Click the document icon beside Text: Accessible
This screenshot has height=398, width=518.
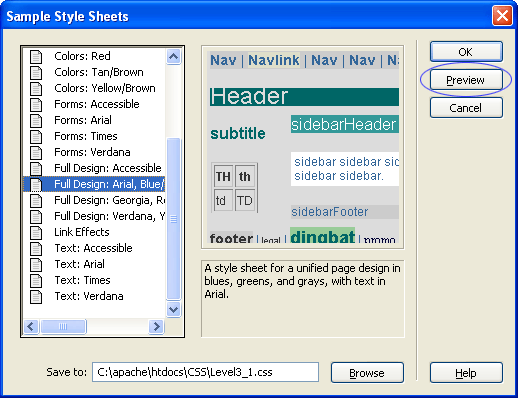click(36, 248)
